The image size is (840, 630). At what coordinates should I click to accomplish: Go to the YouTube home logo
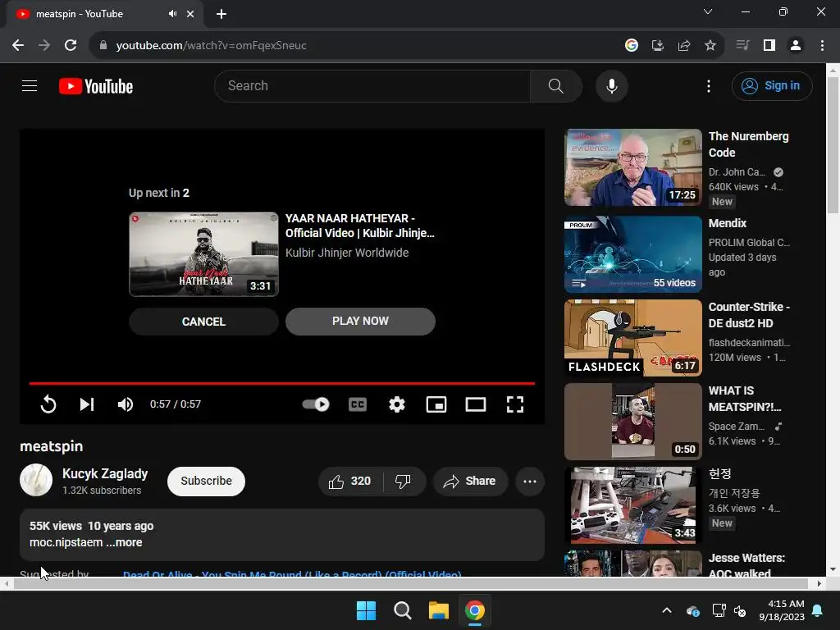pyautogui.click(x=96, y=86)
